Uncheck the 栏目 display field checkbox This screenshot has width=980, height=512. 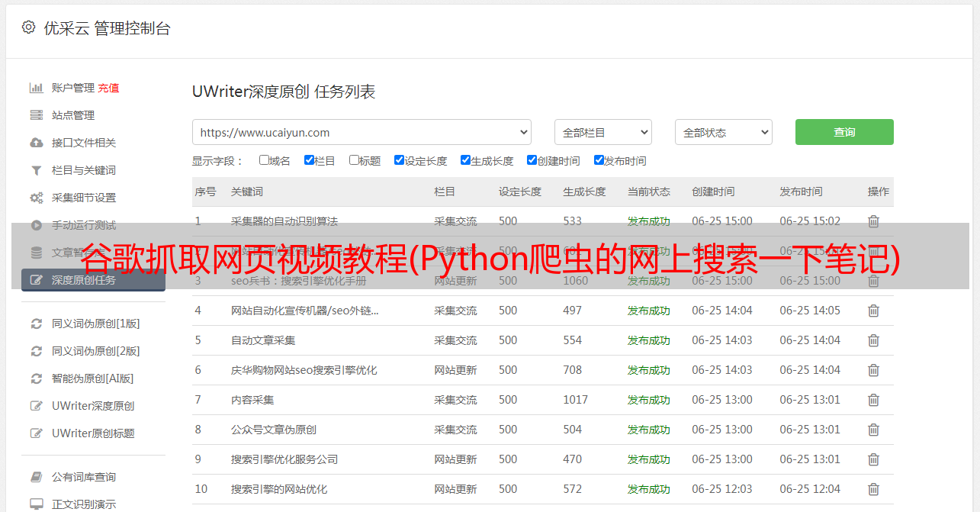point(309,160)
